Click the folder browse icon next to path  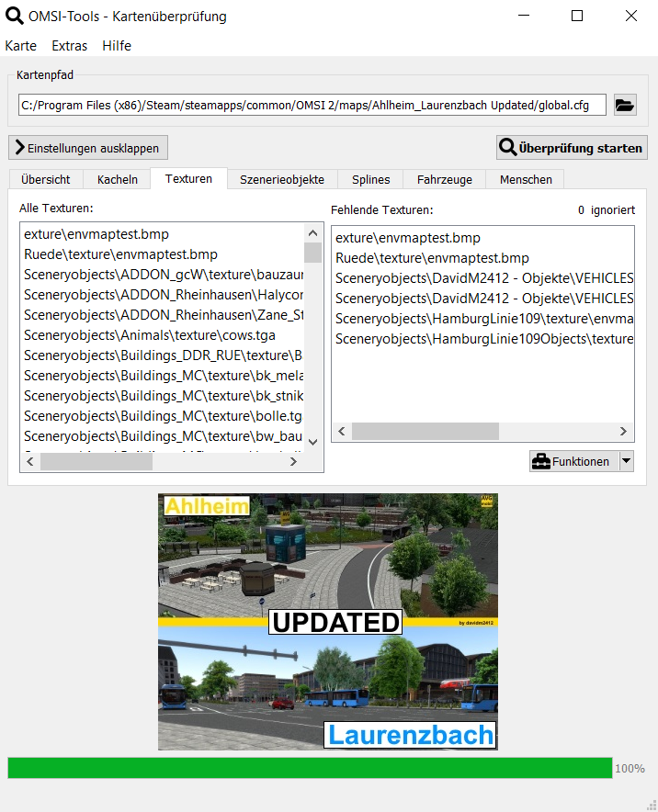[625, 105]
